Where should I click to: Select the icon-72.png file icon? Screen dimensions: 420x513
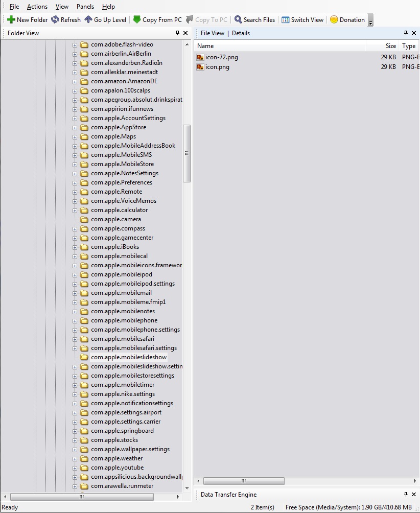(x=200, y=57)
